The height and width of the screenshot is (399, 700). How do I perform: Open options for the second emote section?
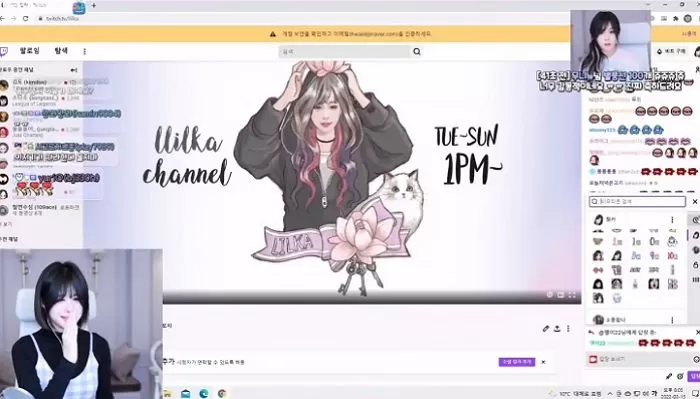(x=672, y=320)
